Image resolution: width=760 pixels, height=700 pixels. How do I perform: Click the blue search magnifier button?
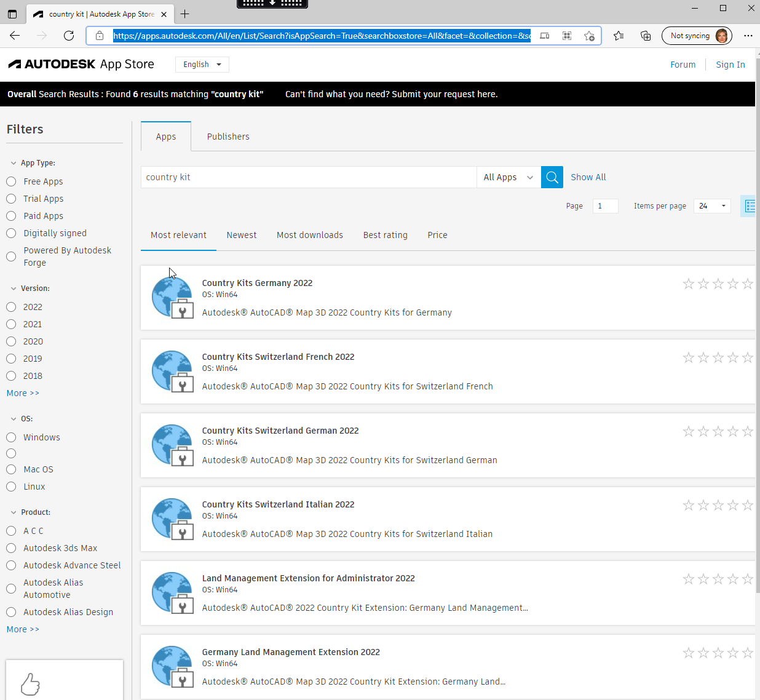[x=552, y=177]
